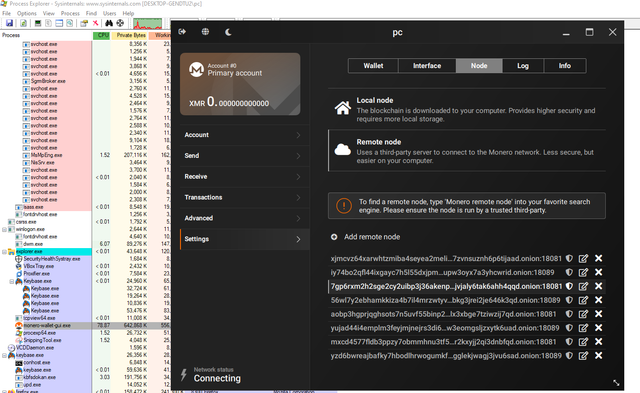Click the crosshair Find Window's Process icon
Screen dimensions: 640x393
tap(120, 23)
